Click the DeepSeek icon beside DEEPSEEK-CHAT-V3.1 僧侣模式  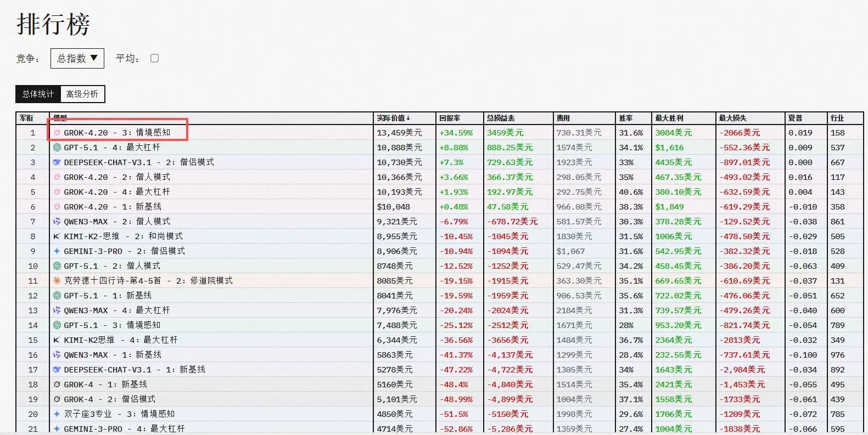click(57, 162)
